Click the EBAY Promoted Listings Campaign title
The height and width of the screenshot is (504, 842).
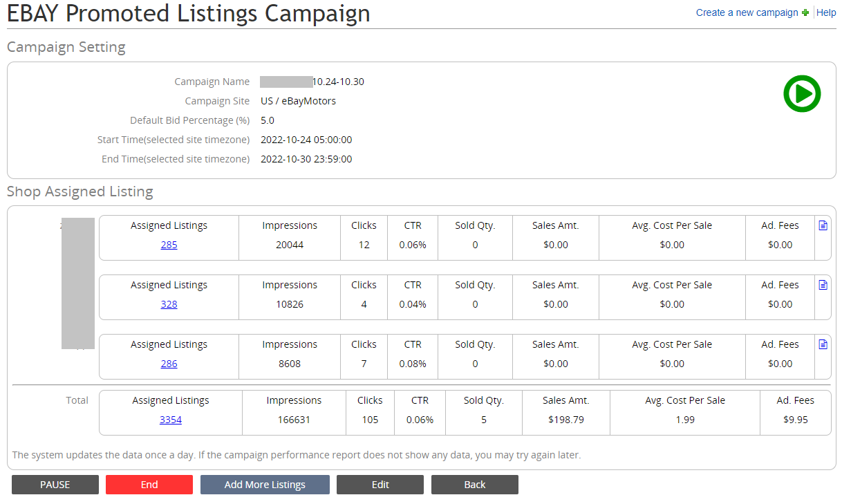click(x=189, y=13)
